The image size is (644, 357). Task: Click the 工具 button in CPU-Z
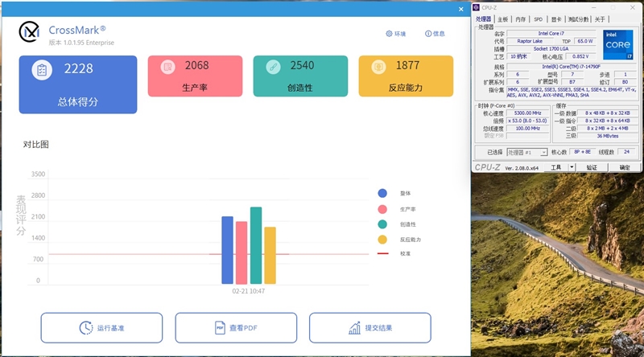[556, 167]
